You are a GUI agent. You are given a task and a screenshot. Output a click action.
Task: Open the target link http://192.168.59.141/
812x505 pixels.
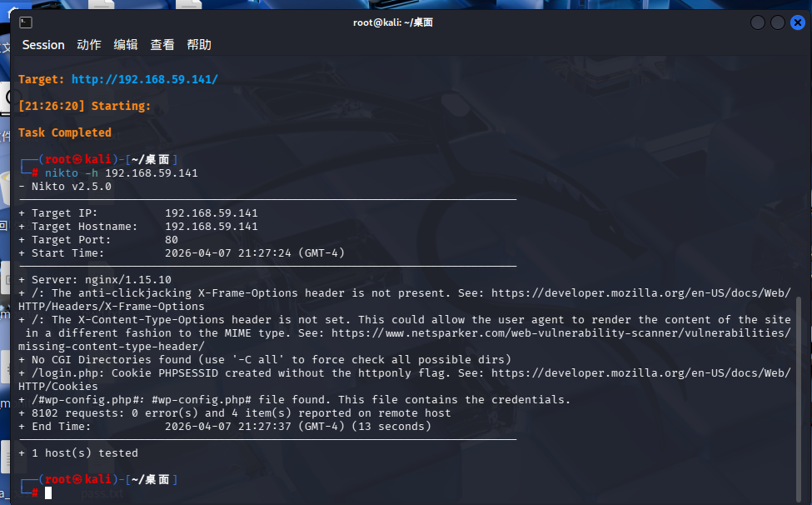click(144, 79)
